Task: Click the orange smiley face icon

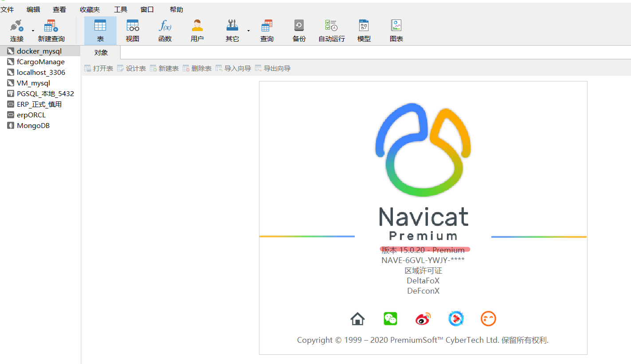Action: click(488, 319)
